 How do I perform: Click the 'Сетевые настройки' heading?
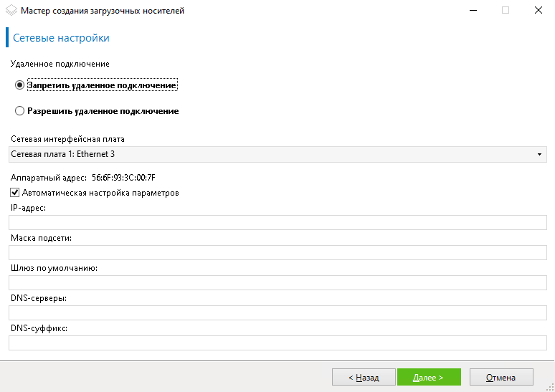click(x=61, y=38)
